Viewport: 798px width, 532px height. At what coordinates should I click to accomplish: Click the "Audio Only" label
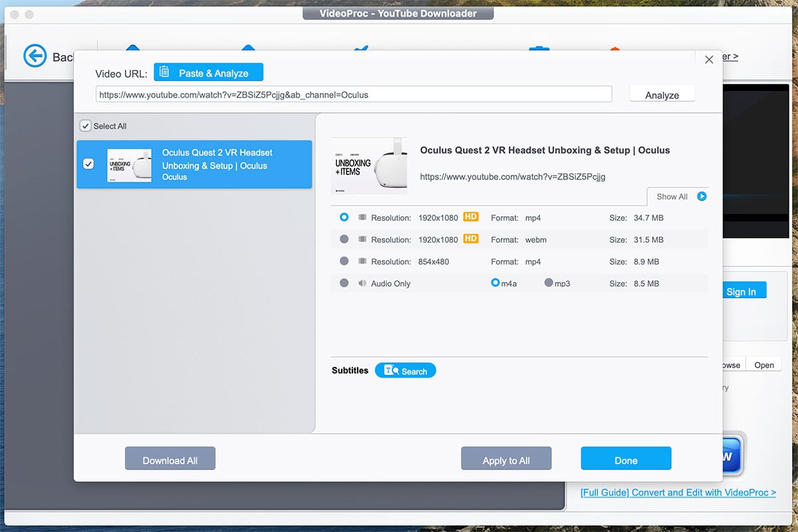click(x=391, y=283)
